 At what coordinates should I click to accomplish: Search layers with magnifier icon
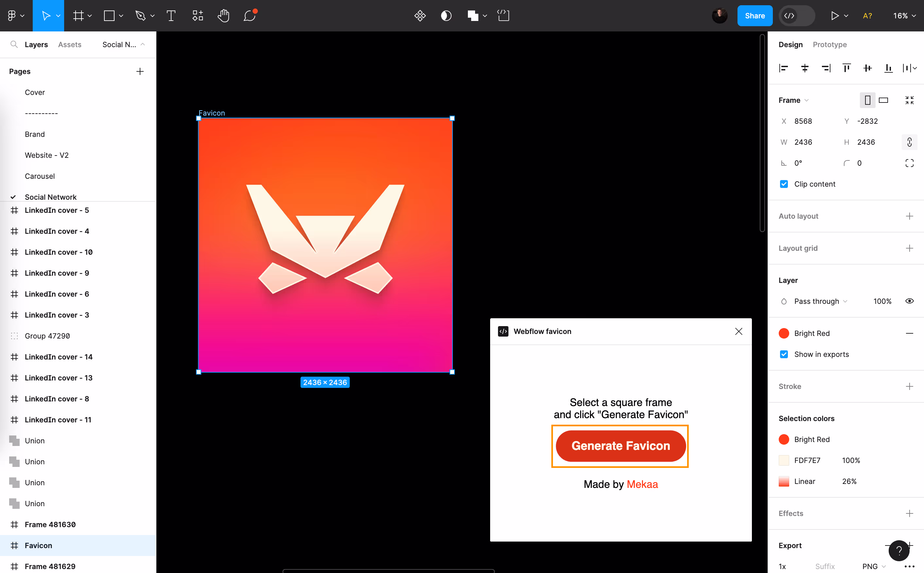coord(14,44)
